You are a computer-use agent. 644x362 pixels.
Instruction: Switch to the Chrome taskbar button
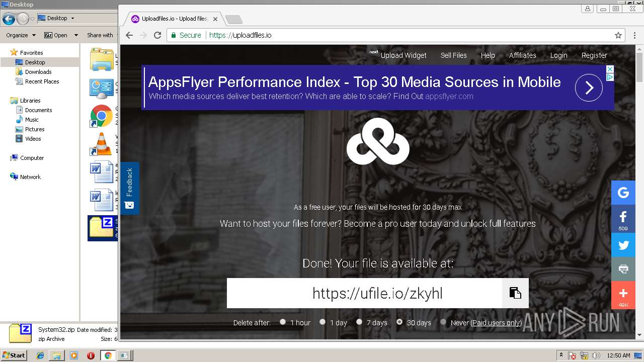[108, 355]
